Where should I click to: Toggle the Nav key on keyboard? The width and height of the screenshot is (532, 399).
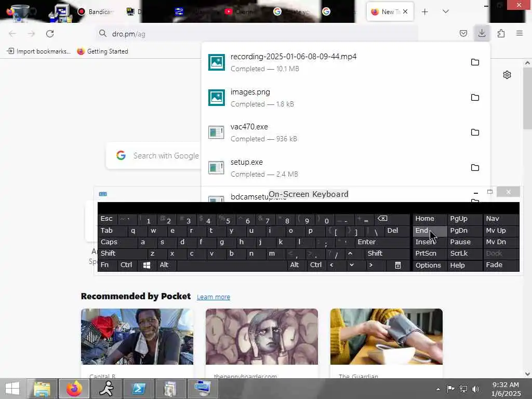pyautogui.click(x=501, y=219)
